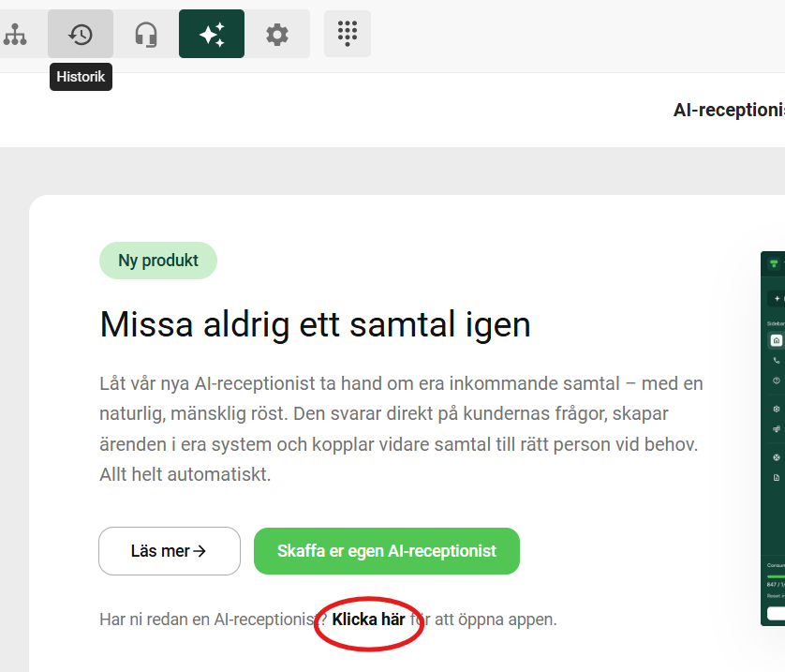The height and width of the screenshot is (672, 785).
Task: Click the Historik tooltip label
Action: coord(81,77)
